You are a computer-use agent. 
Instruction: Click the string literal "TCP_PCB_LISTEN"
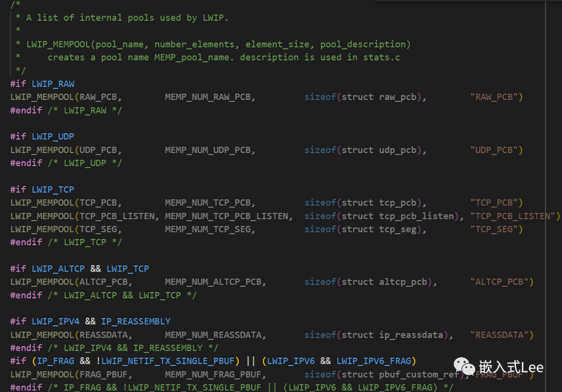pyautogui.click(x=513, y=216)
